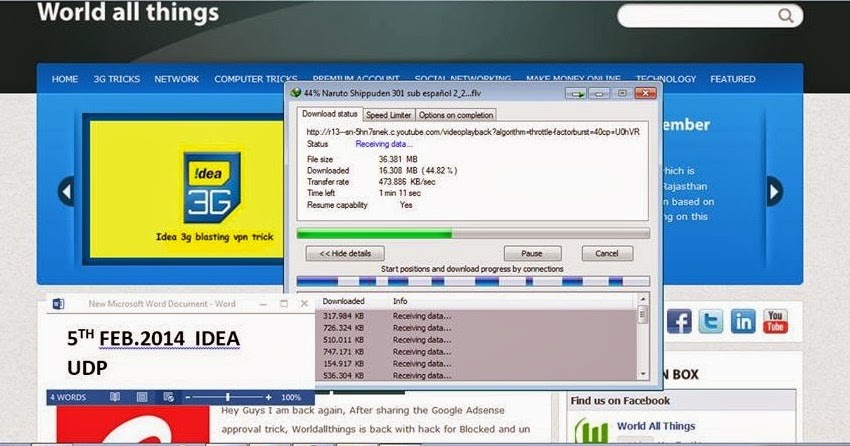
Task: Click scroll up arrow in connections list
Action: [643, 299]
